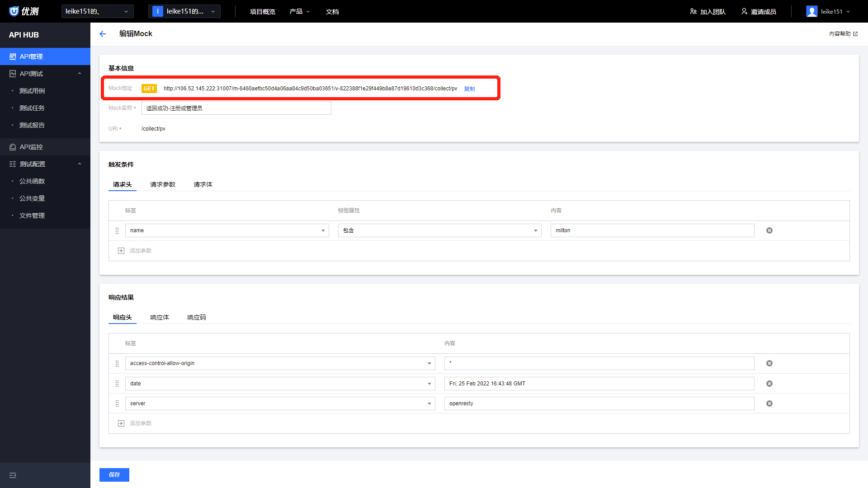Grab the drag handle of name row
This screenshot has height=488, width=868.
pyautogui.click(x=117, y=230)
